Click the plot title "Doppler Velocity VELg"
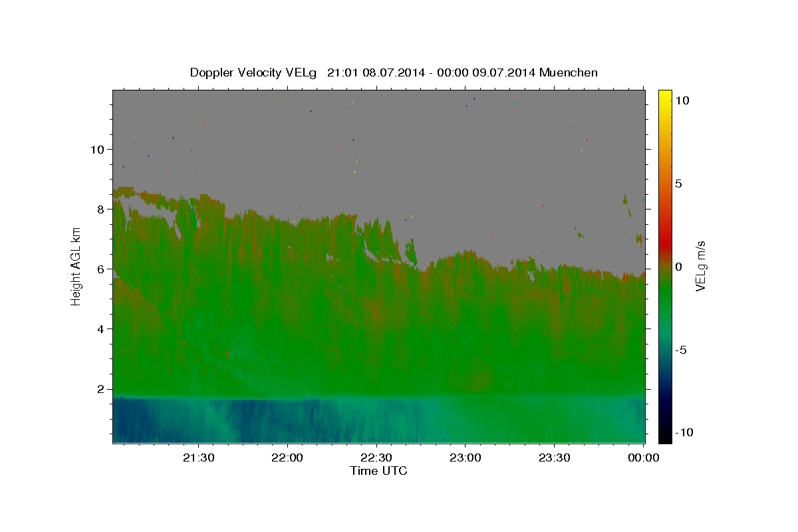 click(253, 72)
